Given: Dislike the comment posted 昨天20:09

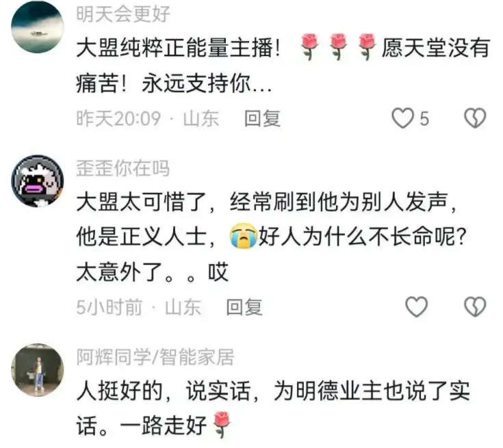Looking at the screenshot, I should point(475,118).
